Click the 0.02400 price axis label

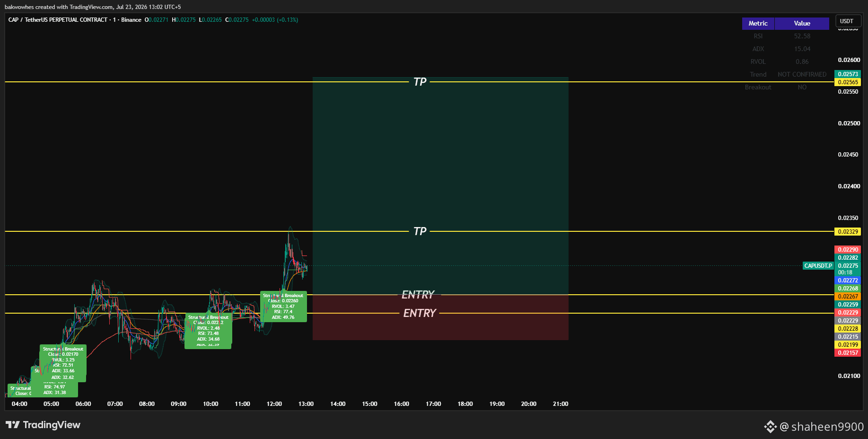849,186
